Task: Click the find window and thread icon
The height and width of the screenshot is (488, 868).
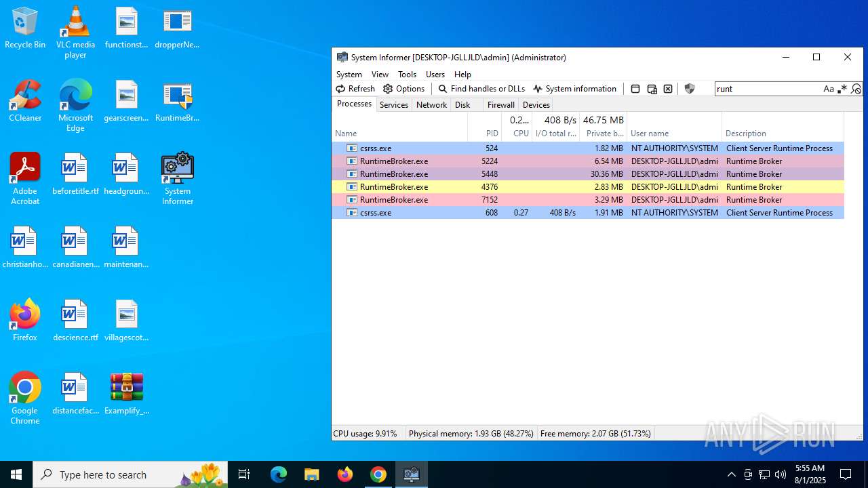Action: tap(652, 89)
